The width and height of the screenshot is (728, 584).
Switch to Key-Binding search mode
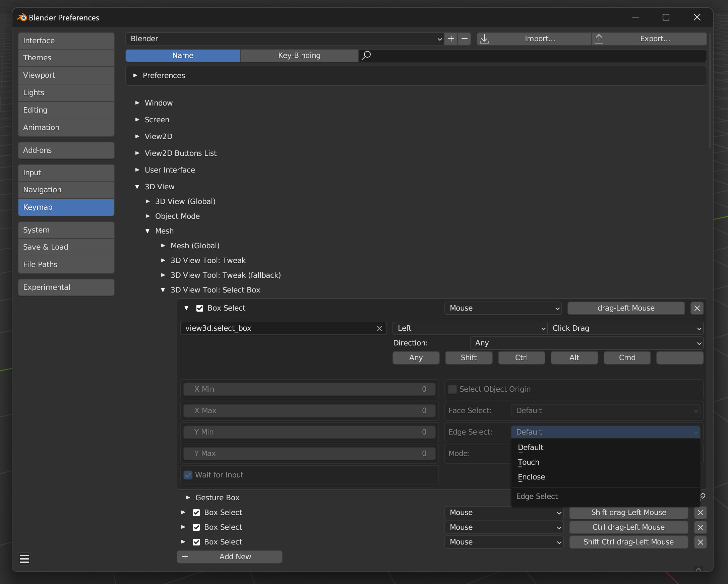click(x=299, y=55)
